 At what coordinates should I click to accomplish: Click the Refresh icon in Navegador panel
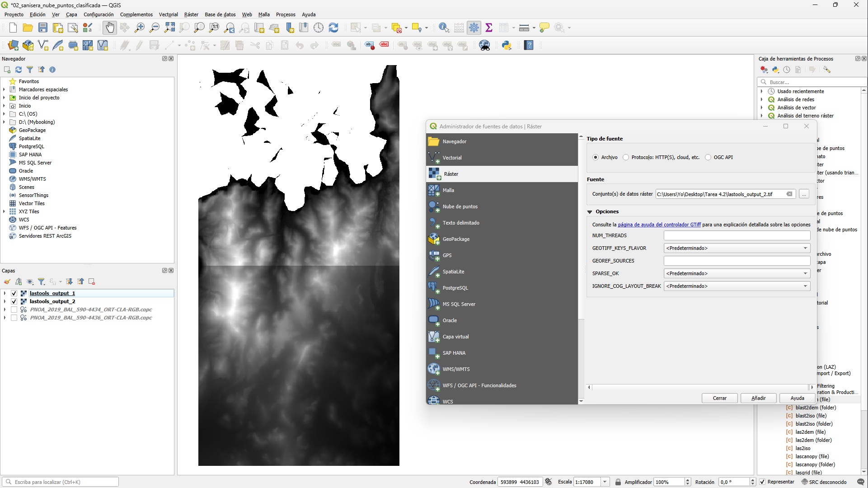(x=19, y=70)
